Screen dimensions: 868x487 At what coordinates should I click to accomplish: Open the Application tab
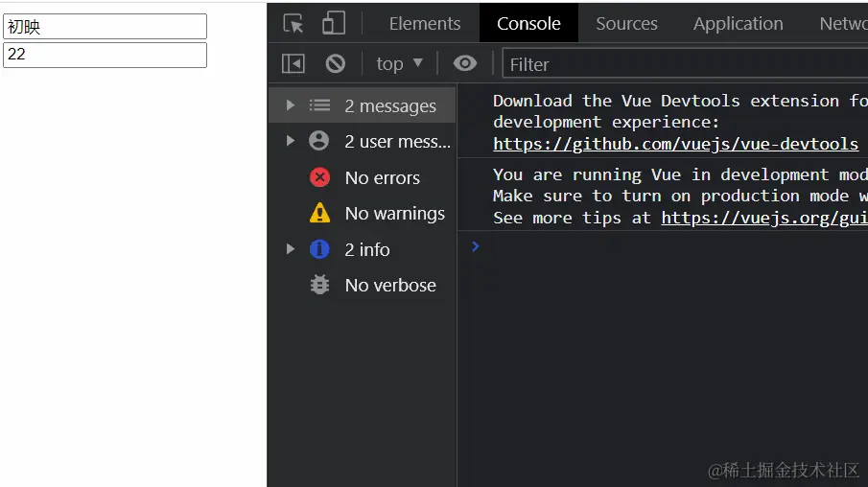coord(738,23)
